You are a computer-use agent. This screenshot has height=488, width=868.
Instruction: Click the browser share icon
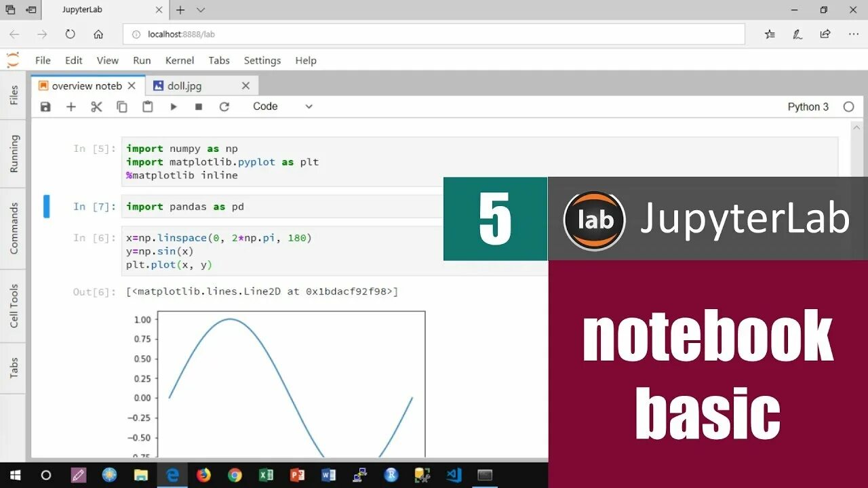pyautogui.click(x=825, y=34)
